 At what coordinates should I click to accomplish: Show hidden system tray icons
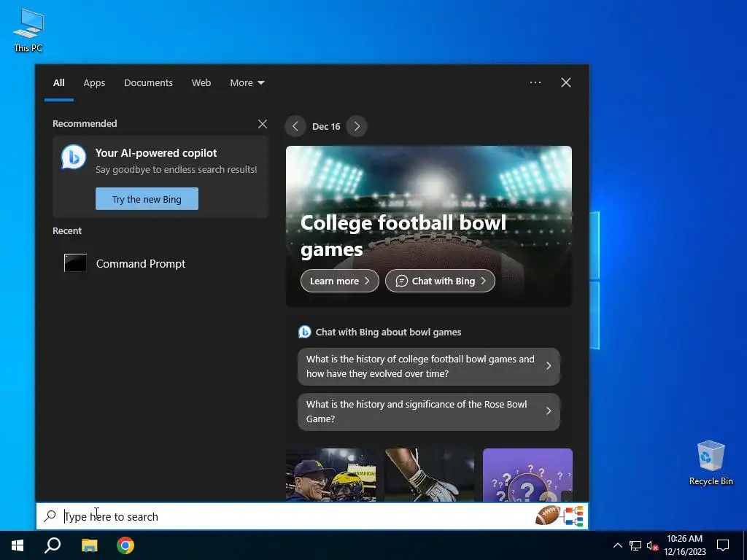pyautogui.click(x=617, y=545)
